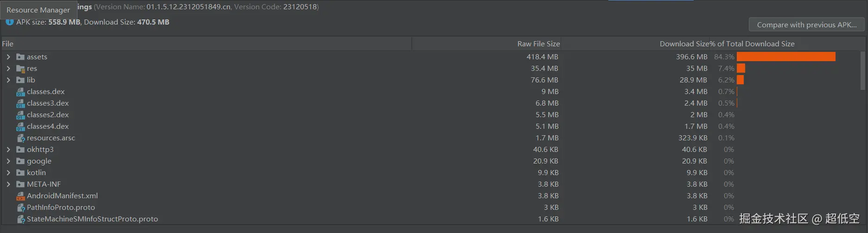Image resolution: width=868 pixels, height=233 pixels.
Task: Click the orange assets size bar
Action: coord(786,57)
